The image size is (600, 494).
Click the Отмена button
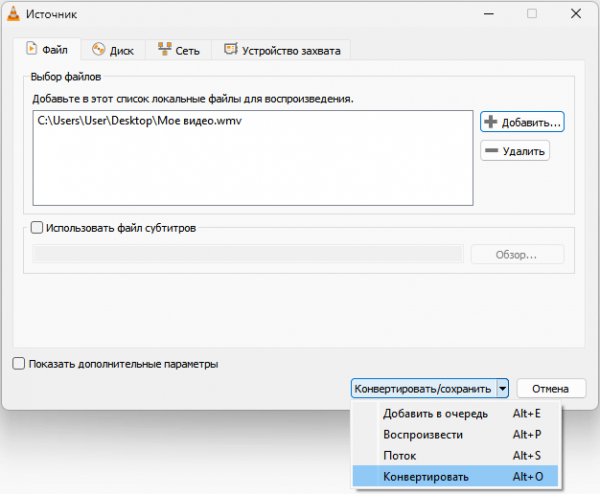[x=551, y=389]
